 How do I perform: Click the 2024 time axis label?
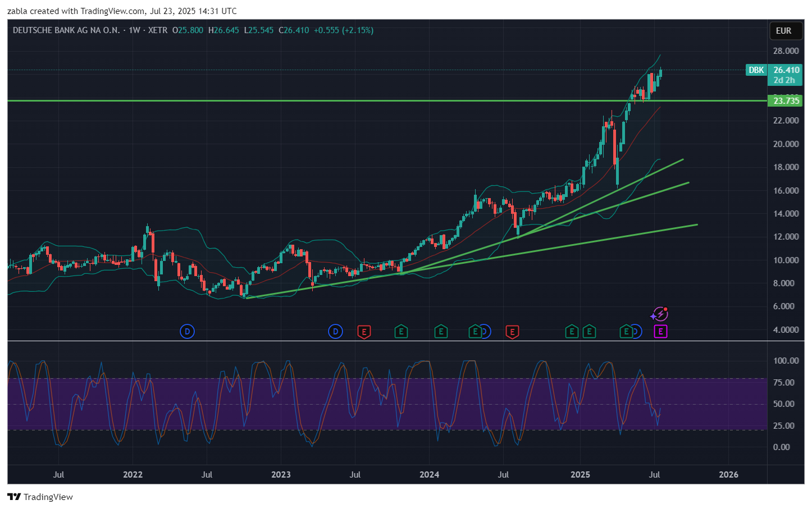click(x=429, y=475)
